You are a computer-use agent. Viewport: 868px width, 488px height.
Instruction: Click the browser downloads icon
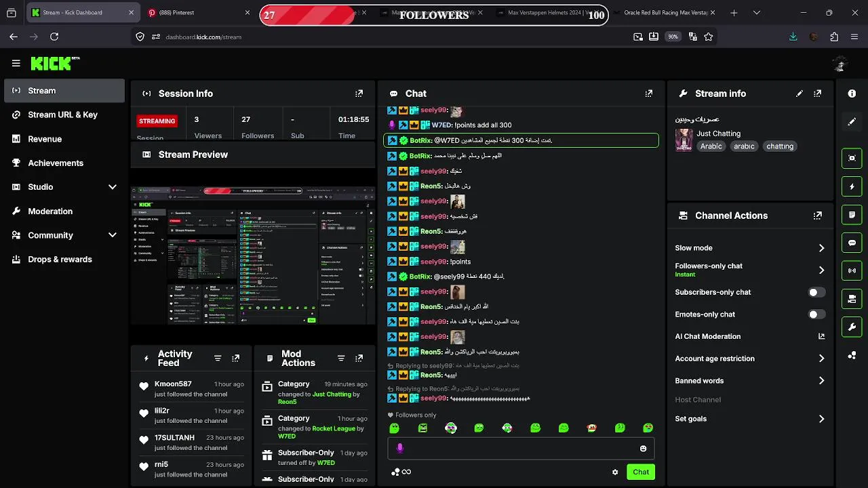pyautogui.click(x=793, y=37)
